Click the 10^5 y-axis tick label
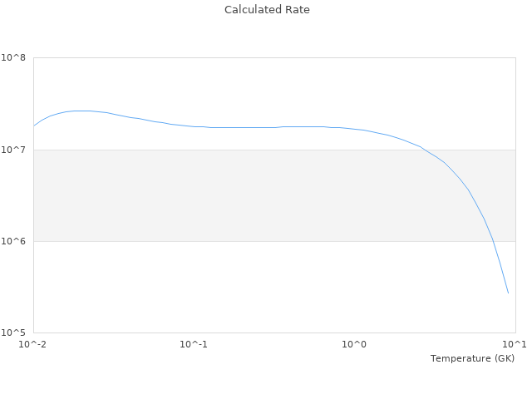 (14, 333)
